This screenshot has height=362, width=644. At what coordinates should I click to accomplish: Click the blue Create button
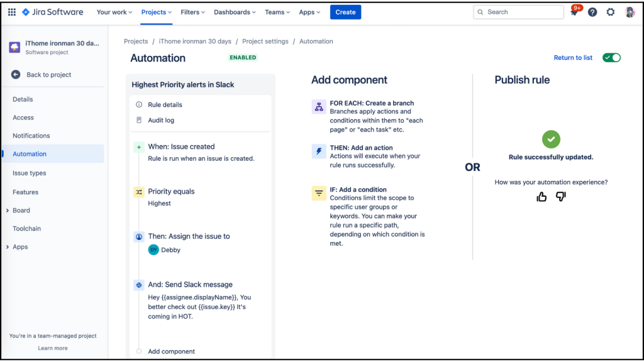[x=345, y=13]
